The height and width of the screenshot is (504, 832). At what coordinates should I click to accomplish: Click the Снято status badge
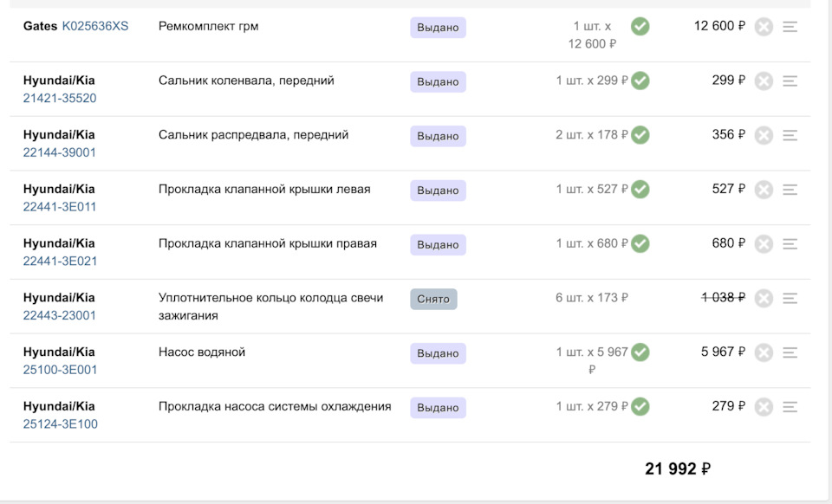pyautogui.click(x=432, y=297)
